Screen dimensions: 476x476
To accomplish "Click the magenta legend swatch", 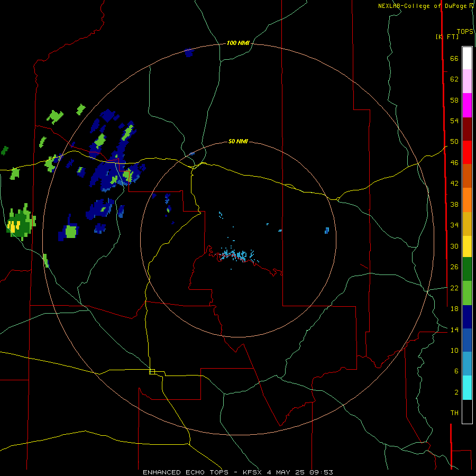I will (x=467, y=105).
